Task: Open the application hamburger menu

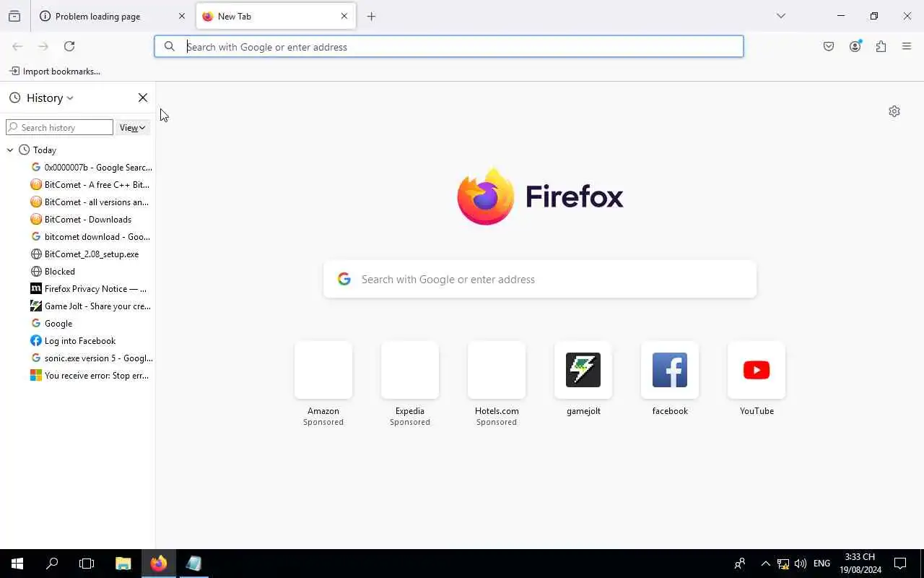Action: point(907,46)
